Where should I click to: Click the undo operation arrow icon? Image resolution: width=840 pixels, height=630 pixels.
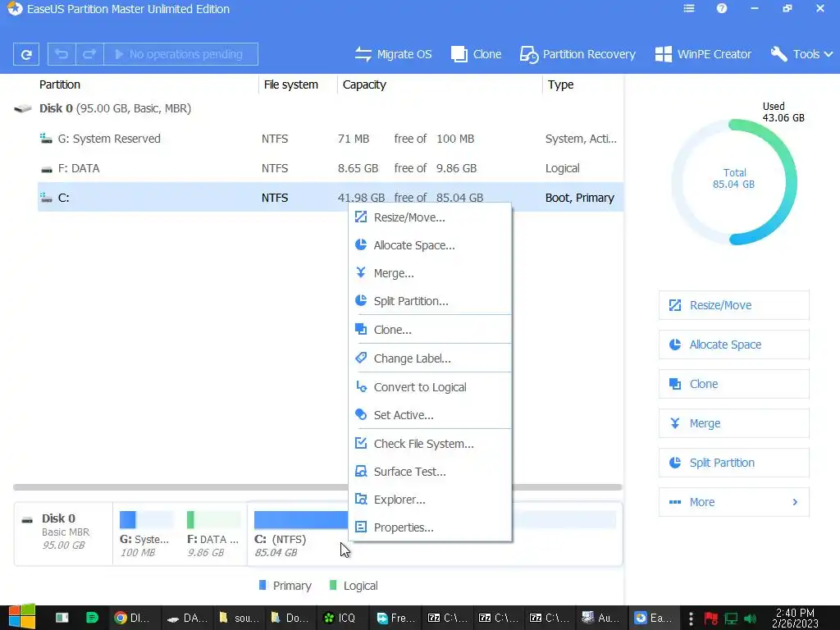(62, 54)
